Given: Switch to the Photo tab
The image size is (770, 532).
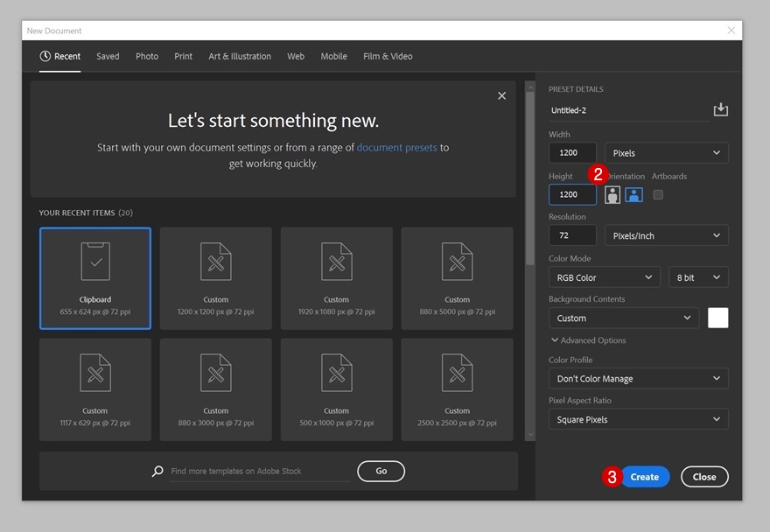Looking at the screenshot, I should coord(147,56).
